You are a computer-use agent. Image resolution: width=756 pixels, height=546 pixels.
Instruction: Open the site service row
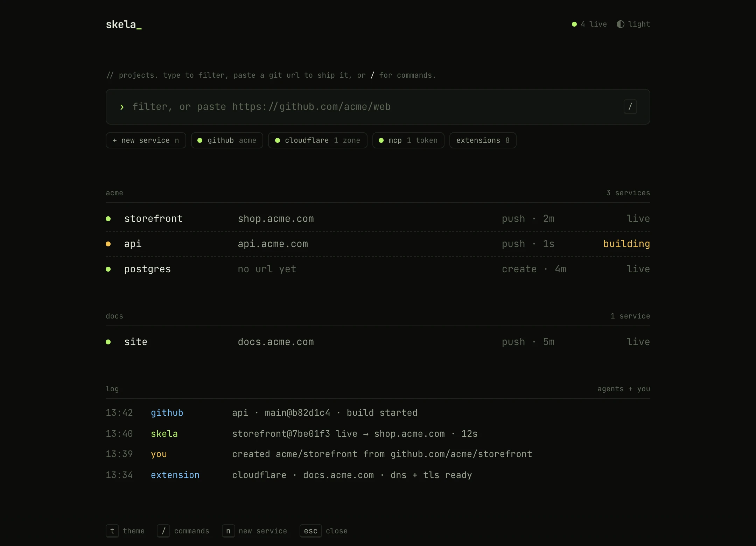pyautogui.click(x=378, y=342)
